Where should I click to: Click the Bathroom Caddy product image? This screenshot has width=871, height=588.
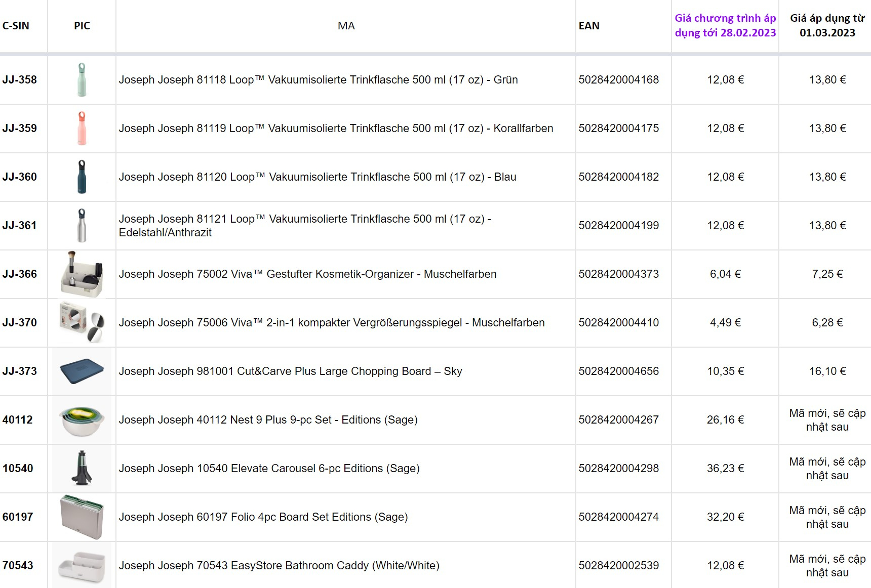point(82,565)
